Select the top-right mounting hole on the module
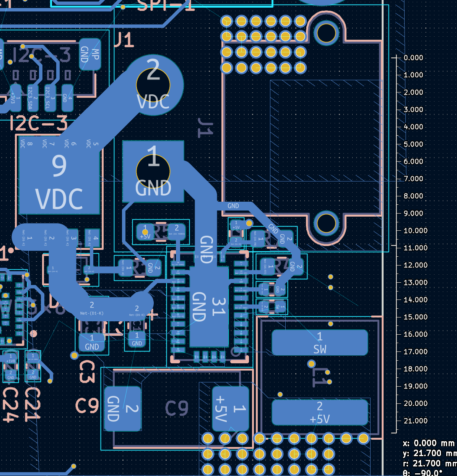The image size is (457, 476). click(x=326, y=32)
